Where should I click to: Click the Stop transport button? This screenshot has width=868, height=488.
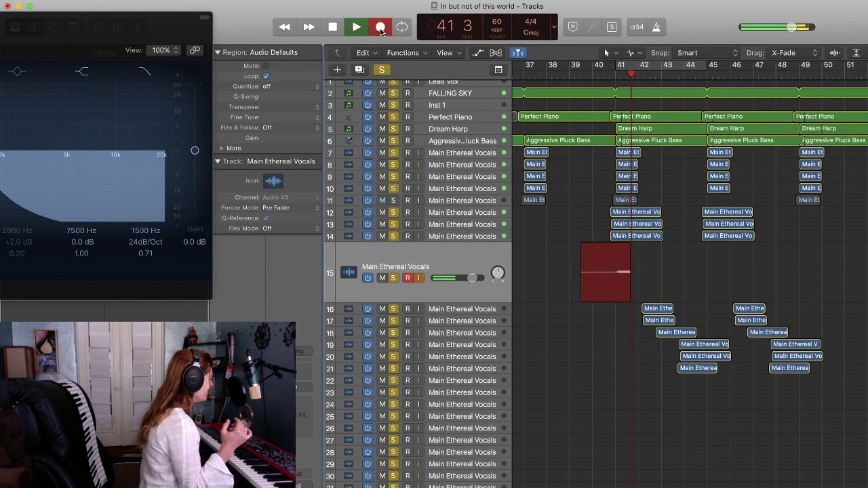point(332,27)
